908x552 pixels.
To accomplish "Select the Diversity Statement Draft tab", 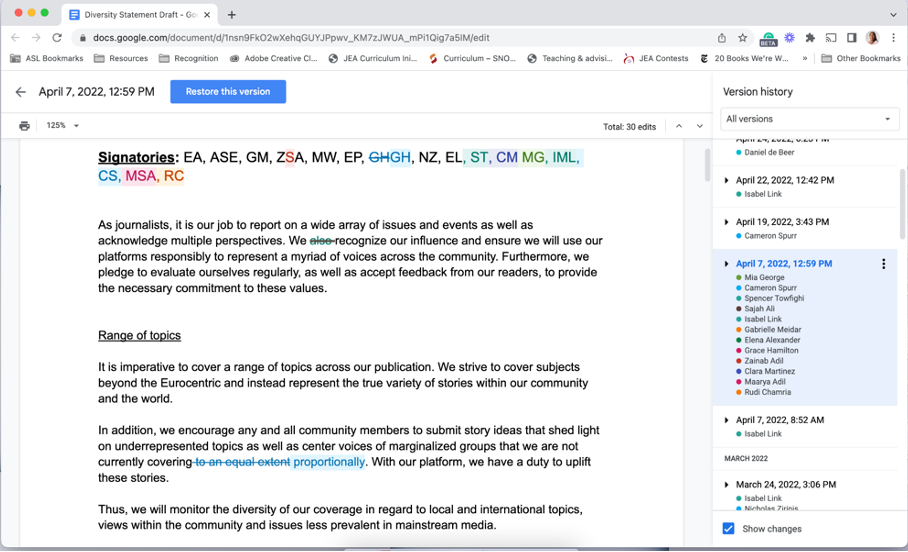I will tap(141, 14).
